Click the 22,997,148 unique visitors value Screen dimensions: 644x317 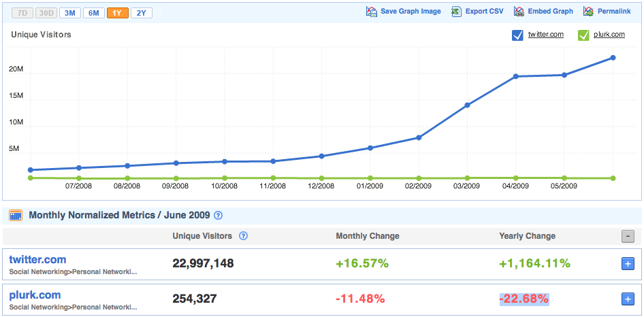pyautogui.click(x=203, y=264)
